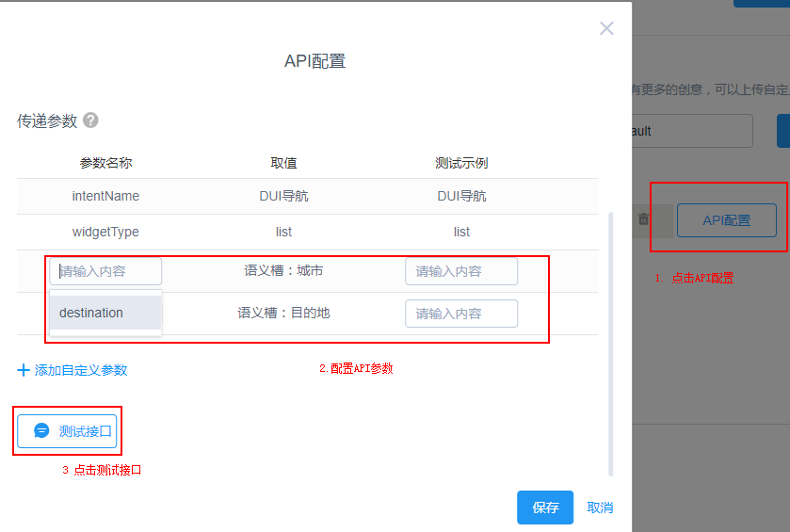
Task: Click the trash icon left of API配置
Action: click(643, 219)
